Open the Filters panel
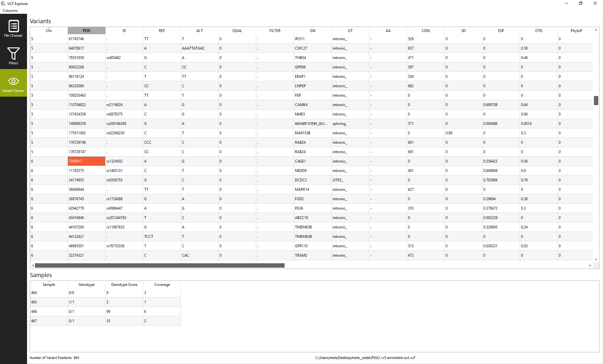Screen dimensions: 603x364 click(x=13, y=56)
